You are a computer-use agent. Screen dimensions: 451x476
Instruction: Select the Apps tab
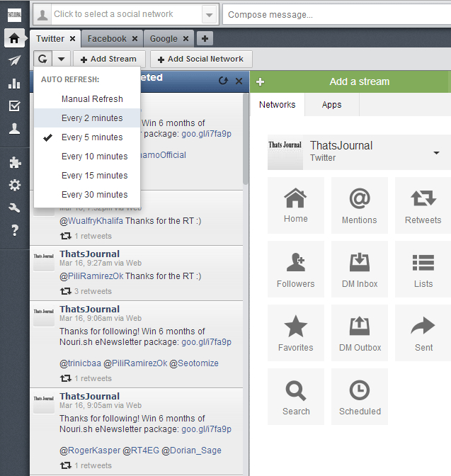(x=332, y=104)
